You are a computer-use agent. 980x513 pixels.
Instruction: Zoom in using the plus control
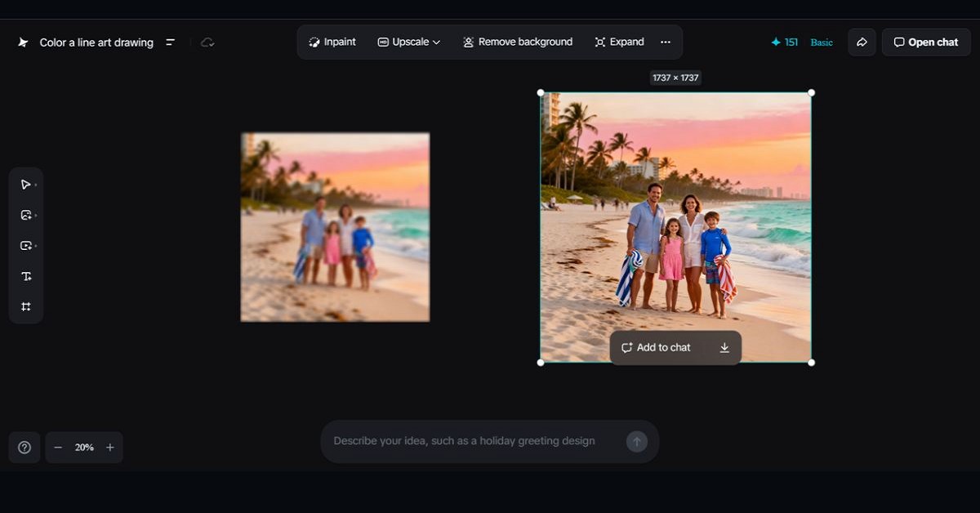pyautogui.click(x=109, y=447)
